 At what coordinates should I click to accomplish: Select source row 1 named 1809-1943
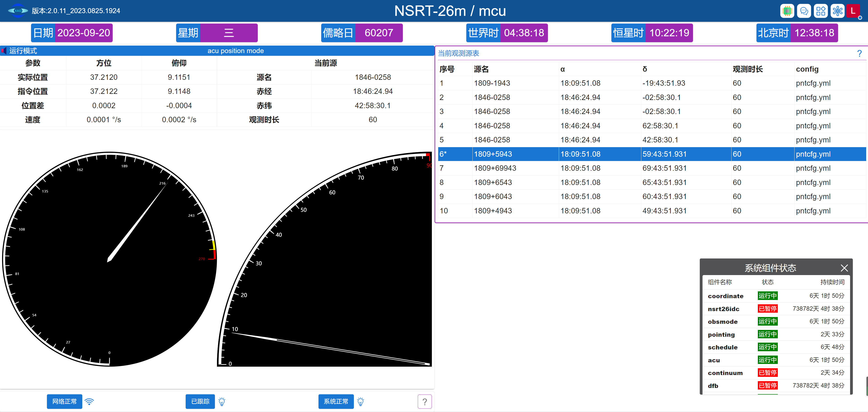[652, 83]
